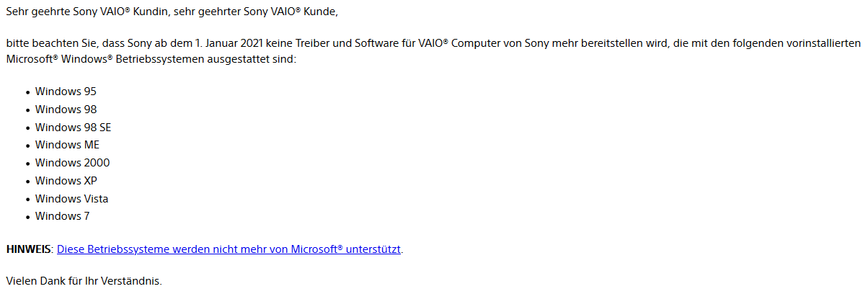The width and height of the screenshot is (868, 294).
Task: Click the 'Windows ME' list item
Action: tap(67, 145)
